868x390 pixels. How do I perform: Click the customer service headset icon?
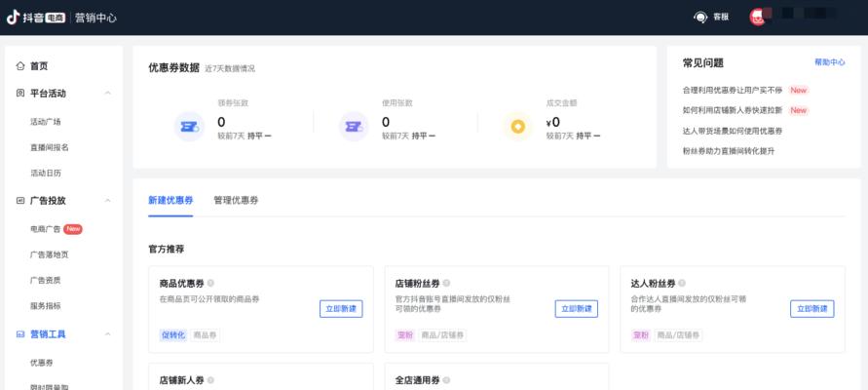[x=700, y=18]
